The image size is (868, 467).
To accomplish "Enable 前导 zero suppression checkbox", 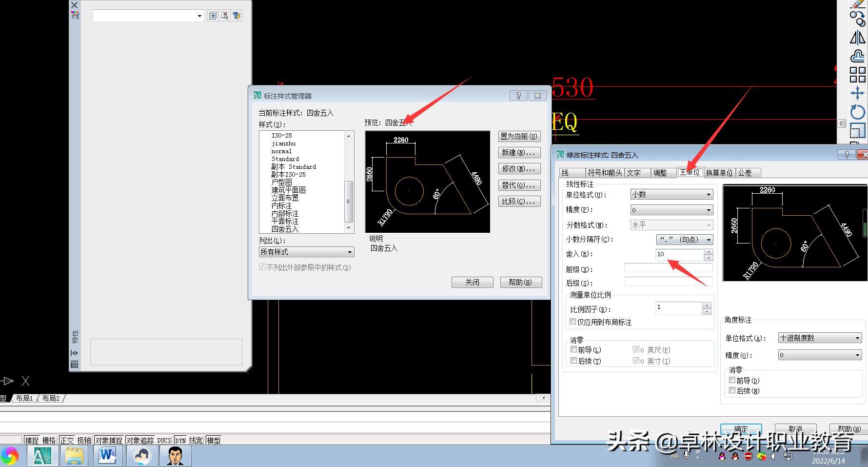I will [573, 349].
